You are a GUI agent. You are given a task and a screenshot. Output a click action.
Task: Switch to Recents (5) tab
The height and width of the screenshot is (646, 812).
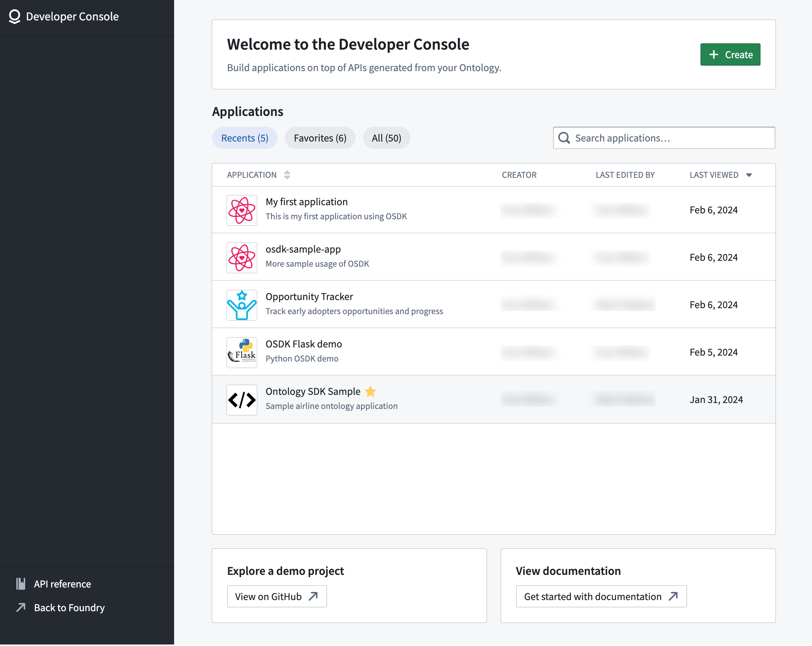pos(245,138)
